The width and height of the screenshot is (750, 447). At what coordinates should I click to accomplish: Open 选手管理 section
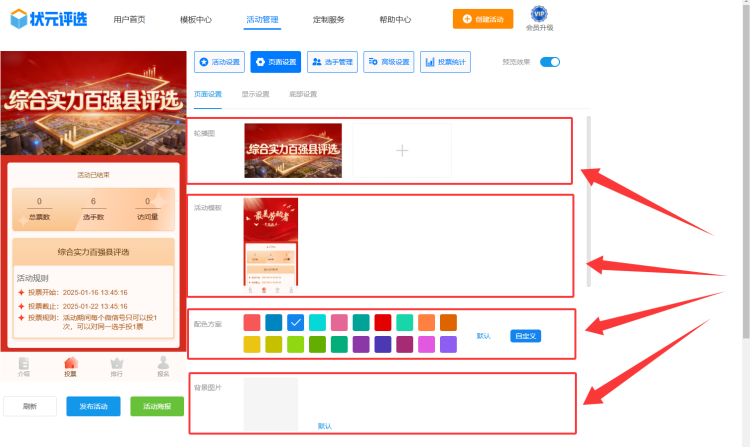332,62
